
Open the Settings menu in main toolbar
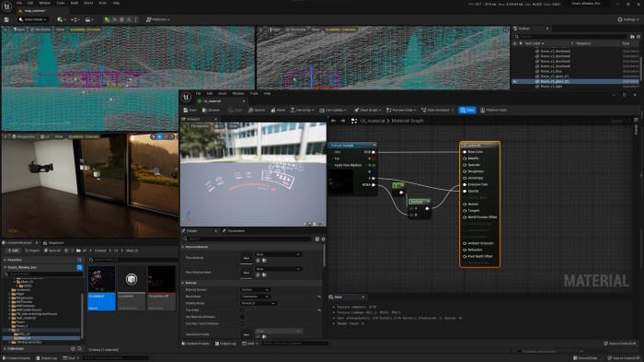(x=628, y=19)
